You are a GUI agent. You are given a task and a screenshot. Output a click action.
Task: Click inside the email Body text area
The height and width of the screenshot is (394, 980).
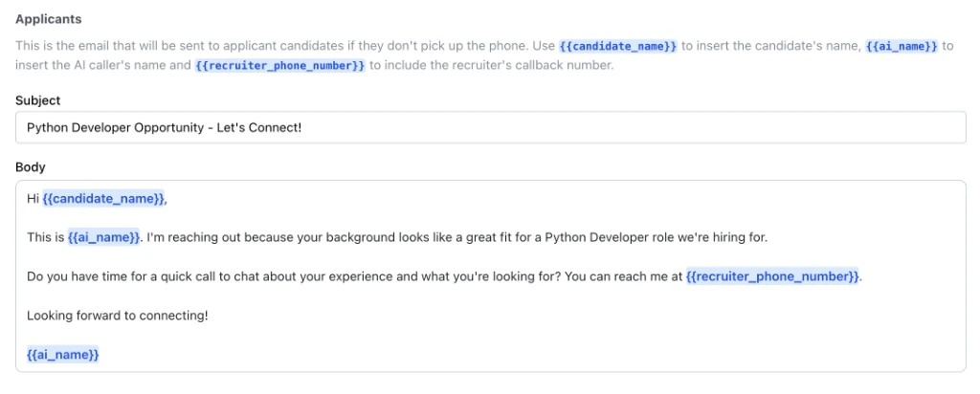point(491,276)
